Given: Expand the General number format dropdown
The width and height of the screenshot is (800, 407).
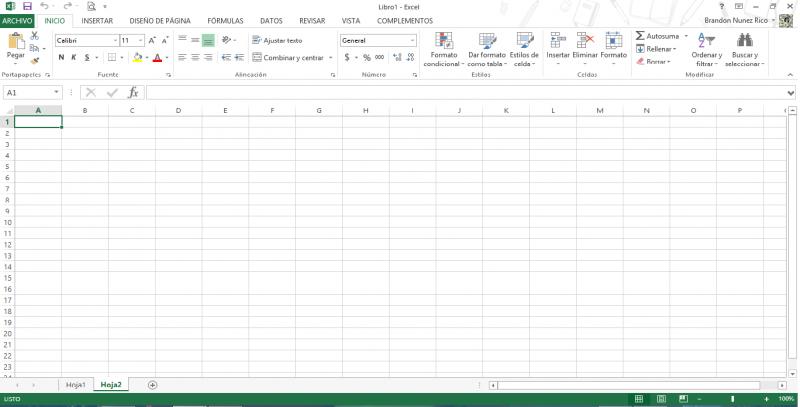Looking at the screenshot, I should (x=411, y=40).
